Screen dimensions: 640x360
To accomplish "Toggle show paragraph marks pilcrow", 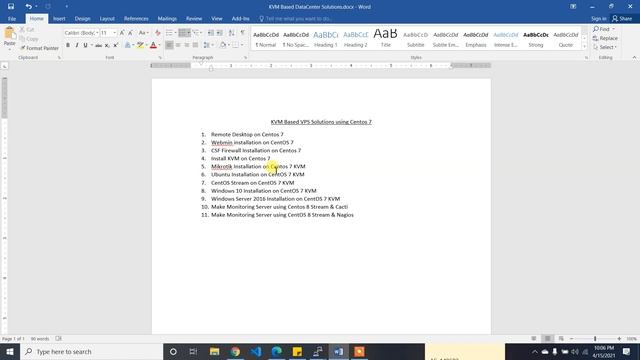I will [243, 33].
